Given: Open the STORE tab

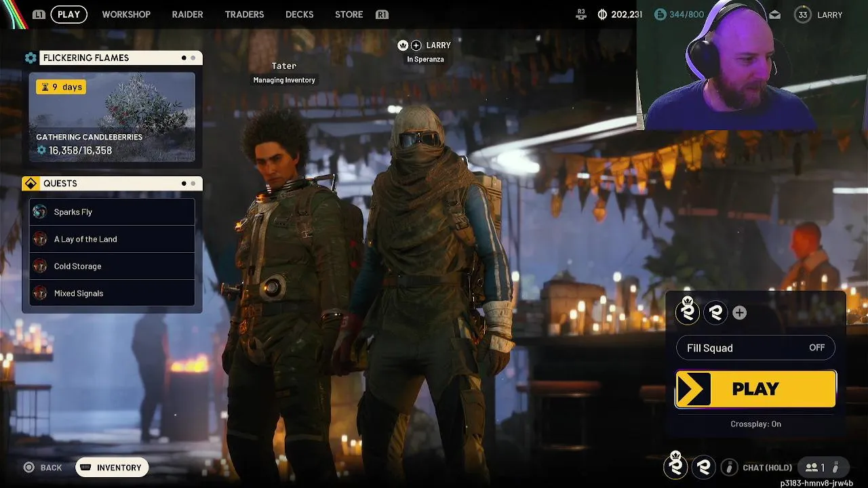Looking at the screenshot, I should tap(349, 14).
